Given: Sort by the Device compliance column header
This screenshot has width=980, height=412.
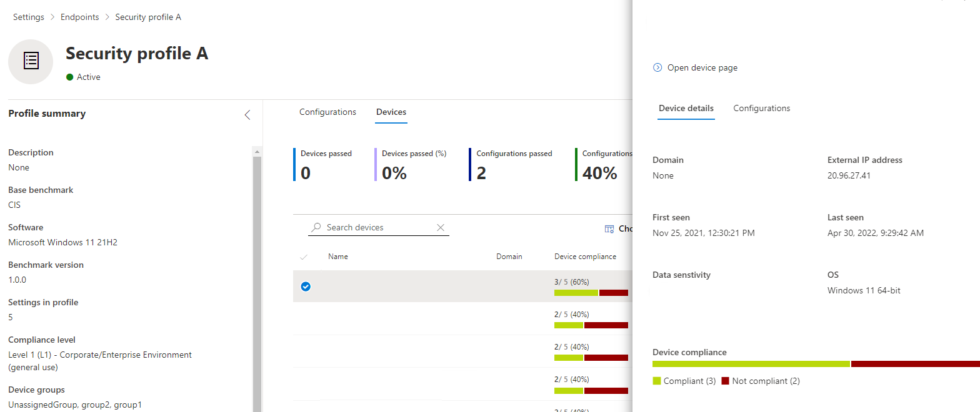Looking at the screenshot, I should click(585, 257).
